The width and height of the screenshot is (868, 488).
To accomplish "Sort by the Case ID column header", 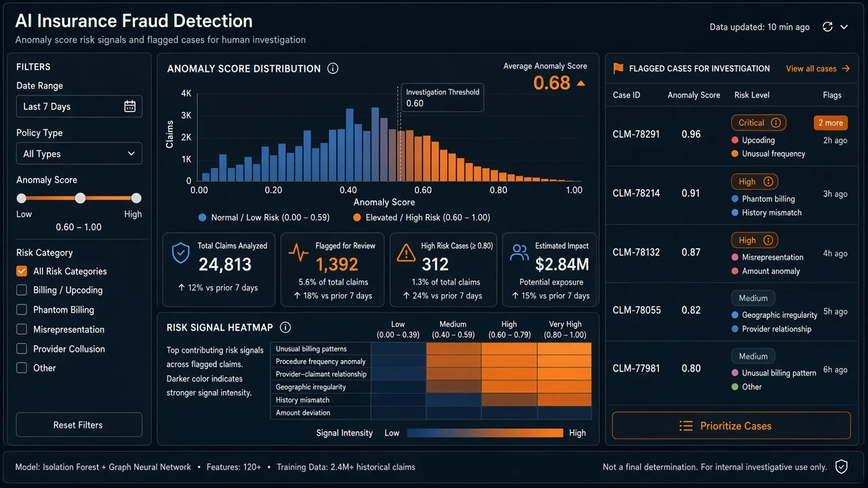I will pos(627,95).
